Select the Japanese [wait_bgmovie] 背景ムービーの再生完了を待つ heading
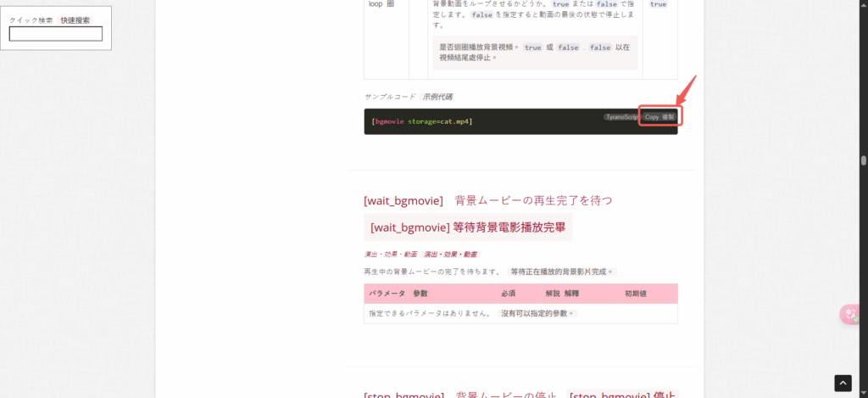868x398 pixels. pos(487,200)
